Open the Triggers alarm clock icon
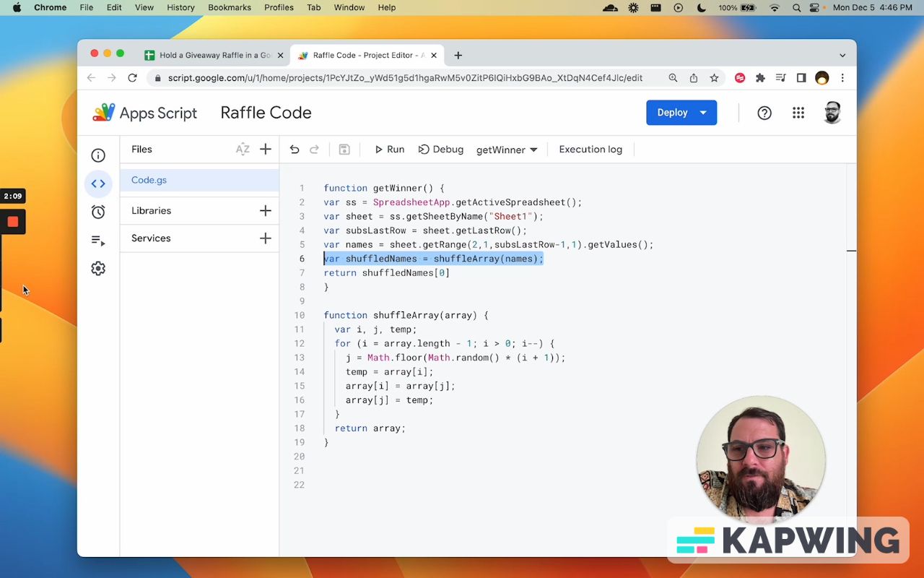 pos(98,212)
